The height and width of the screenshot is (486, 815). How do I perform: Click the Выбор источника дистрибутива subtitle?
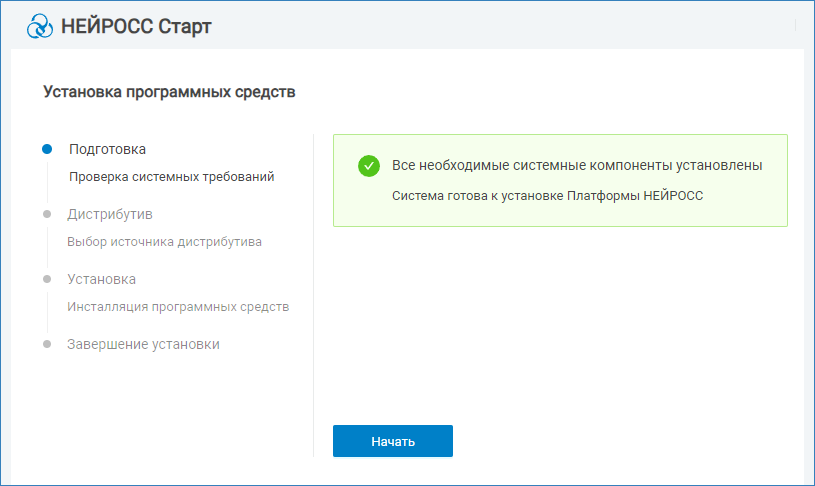(164, 241)
